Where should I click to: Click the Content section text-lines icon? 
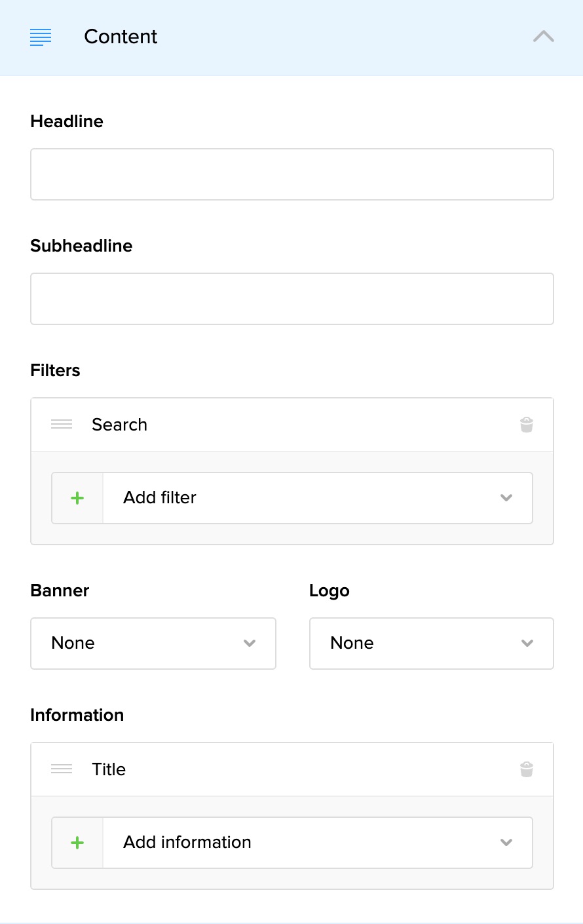(41, 37)
